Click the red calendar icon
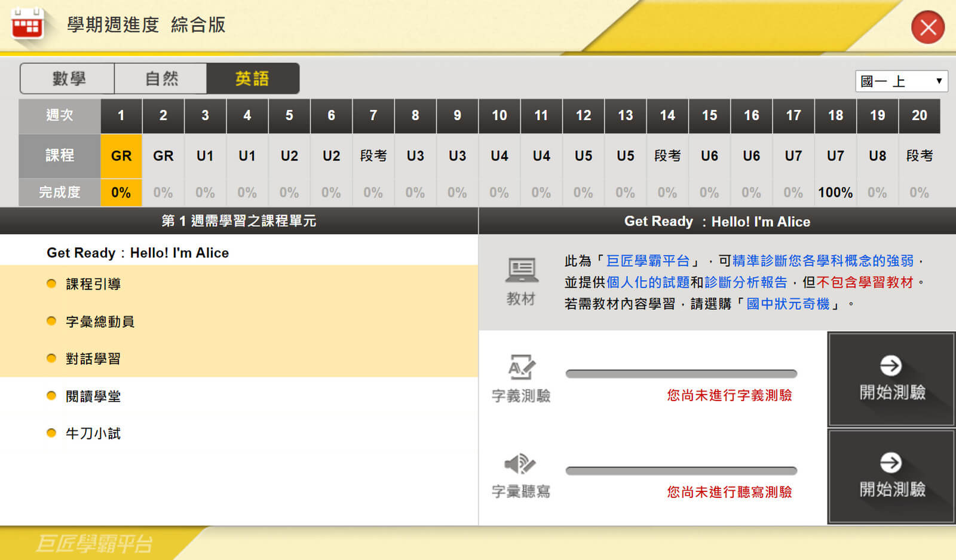This screenshot has height=560, width=956. (27, 24)
